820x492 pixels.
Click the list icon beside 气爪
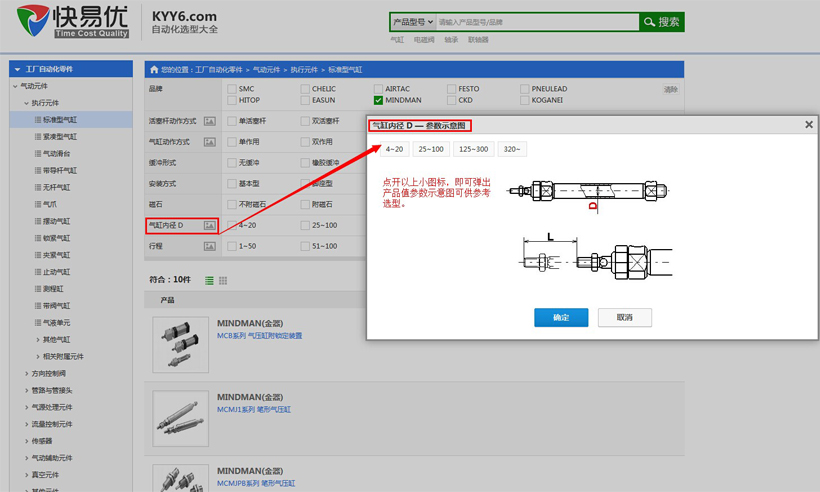[38, 204]
